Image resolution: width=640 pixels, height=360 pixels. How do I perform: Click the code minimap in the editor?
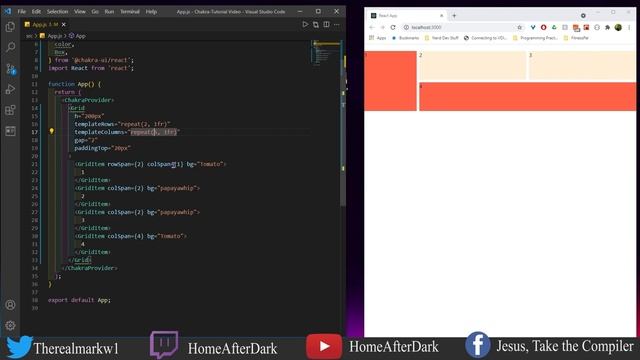tap(325, 52)
